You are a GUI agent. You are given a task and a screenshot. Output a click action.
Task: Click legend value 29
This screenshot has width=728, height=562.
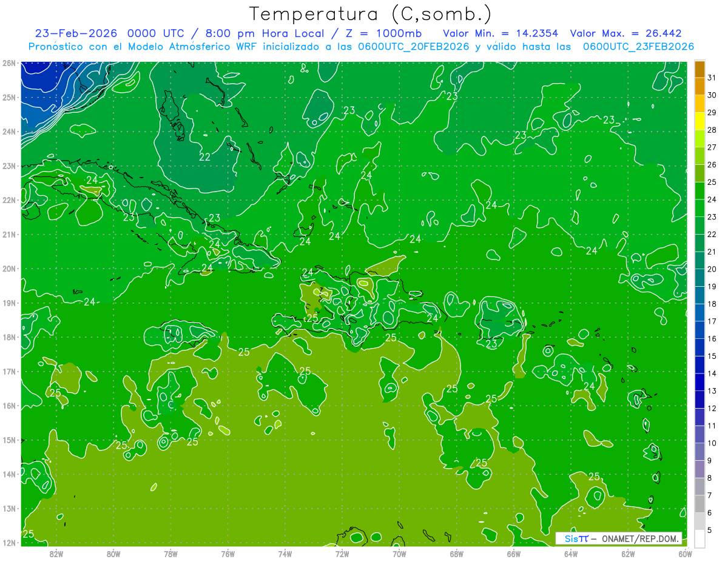pyautogui.click(x=712, y=113)
